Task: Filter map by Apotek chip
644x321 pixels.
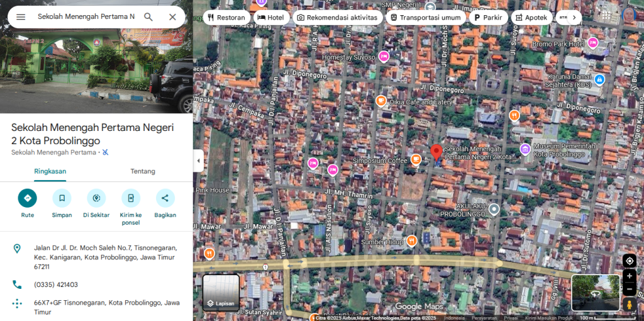Action: tap(531, 18)
